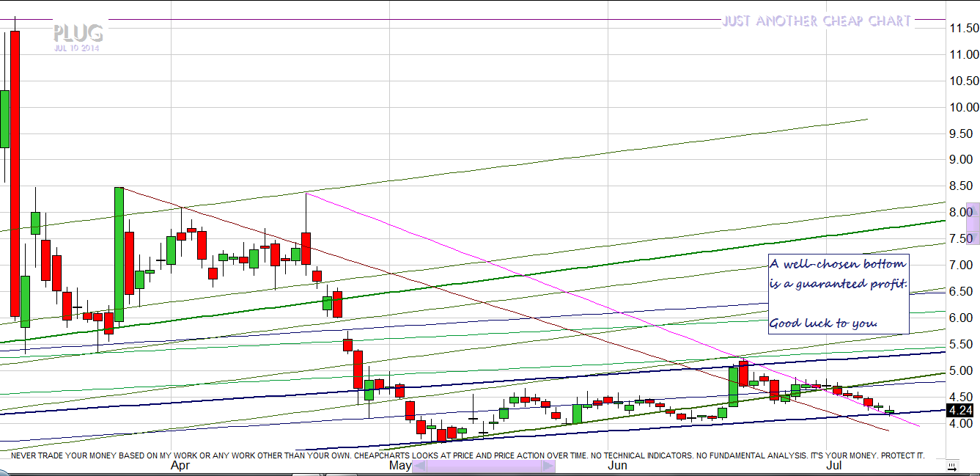Screen dimensions: 980x476
Task: Click the Jun label on the time axis
Action: 617,466
